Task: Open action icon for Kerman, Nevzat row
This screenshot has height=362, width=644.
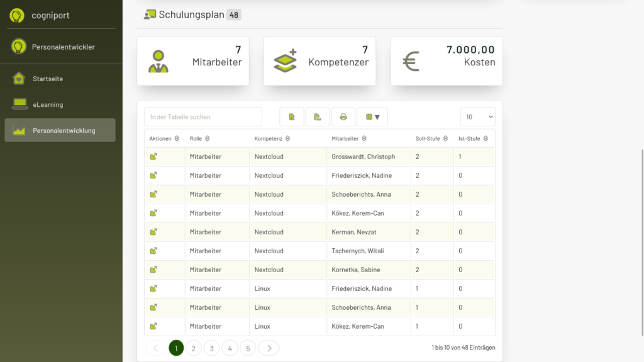Action: [153, 232]
